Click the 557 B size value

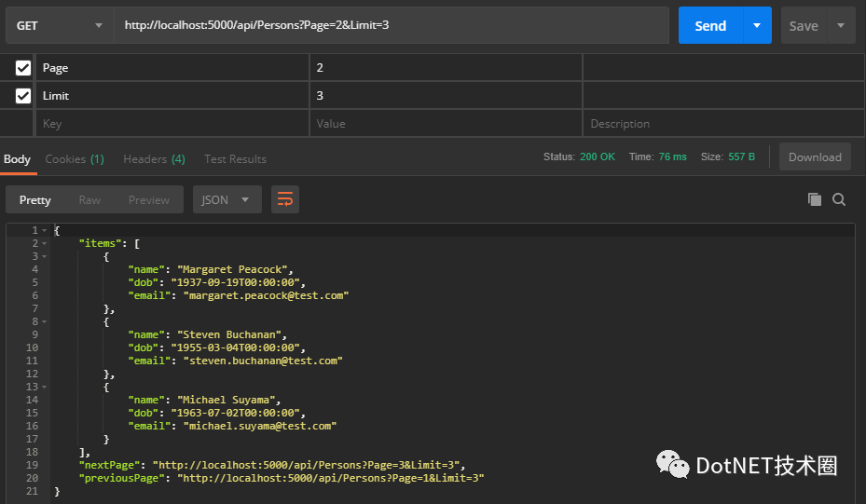coord(741,157)
